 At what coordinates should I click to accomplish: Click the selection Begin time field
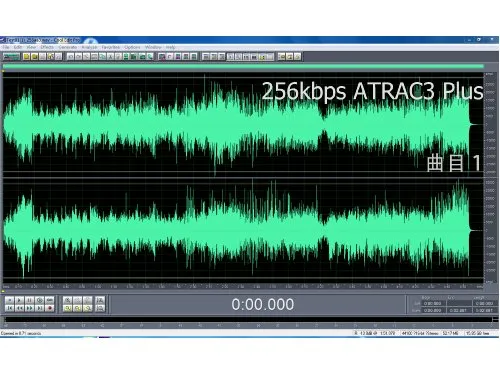point(432,303)
